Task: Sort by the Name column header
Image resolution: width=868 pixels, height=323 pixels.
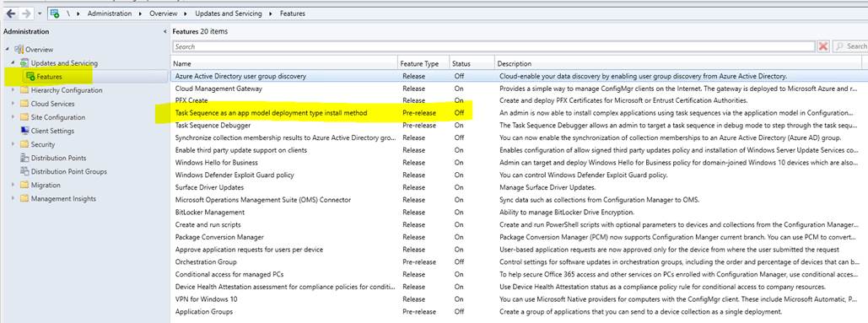Action: (284, 63)
